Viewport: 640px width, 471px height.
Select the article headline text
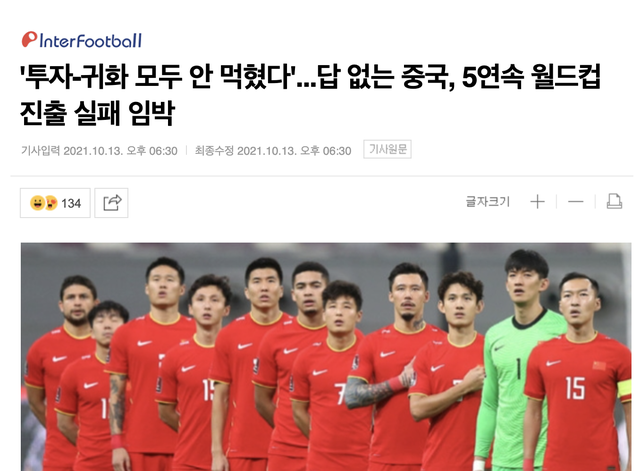click(310, 94)
